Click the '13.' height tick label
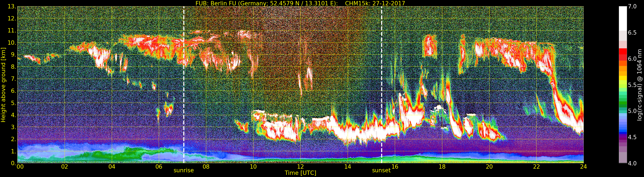Image resolution: width=644 pixels, height=177 pixels. click(x=12, y=6)
